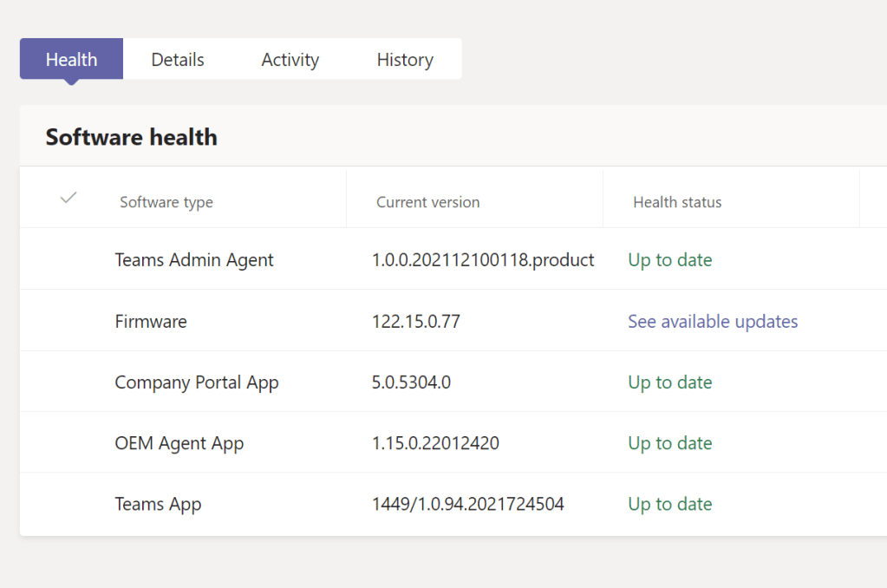Switch to the Details tab
This screenshot has width=887, height=588.
177,60
